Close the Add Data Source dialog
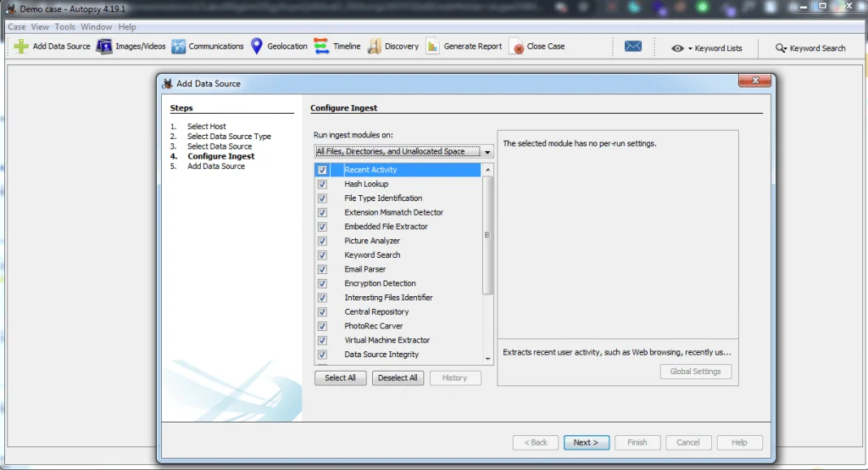Image resolution: width=868 pixels, height=470 pixels. coord(755,81)
